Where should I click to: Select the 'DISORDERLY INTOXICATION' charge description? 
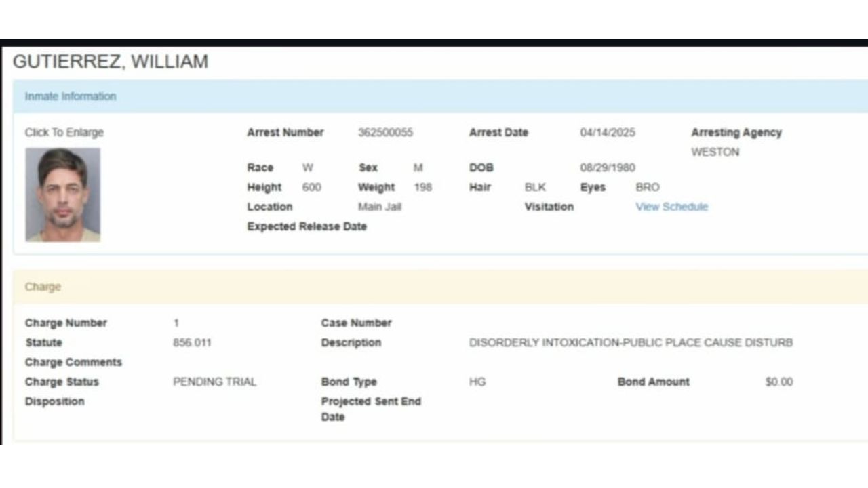tap(631, 342)
